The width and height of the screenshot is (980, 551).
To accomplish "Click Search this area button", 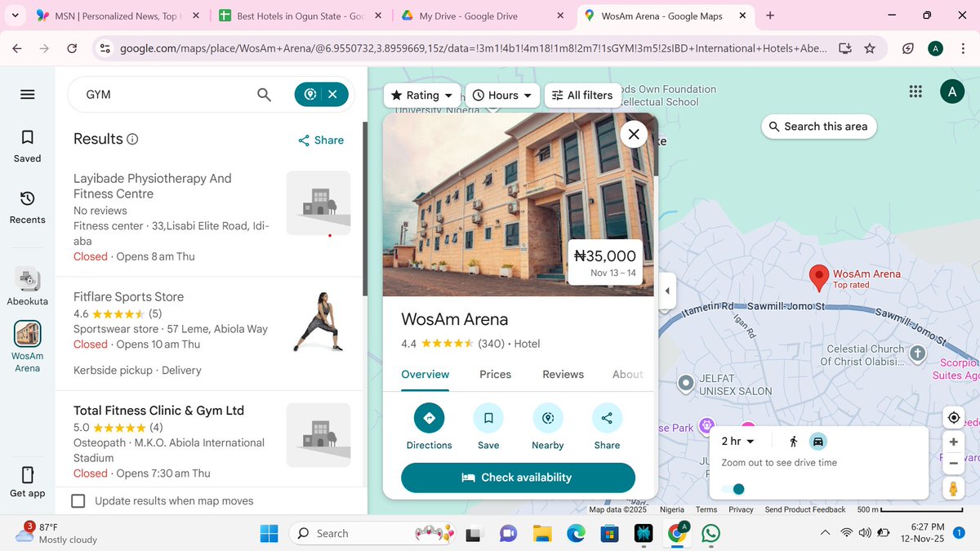I will 819,127.
